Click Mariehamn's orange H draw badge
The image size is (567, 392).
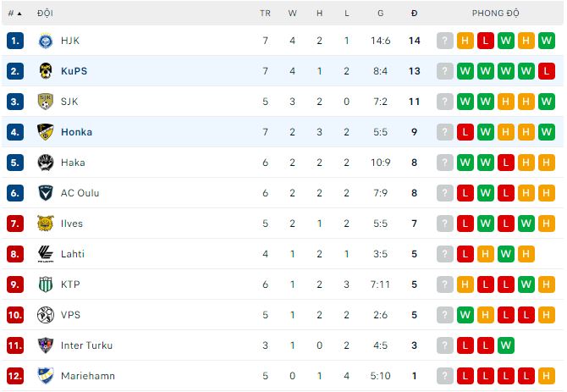(547, 376)
